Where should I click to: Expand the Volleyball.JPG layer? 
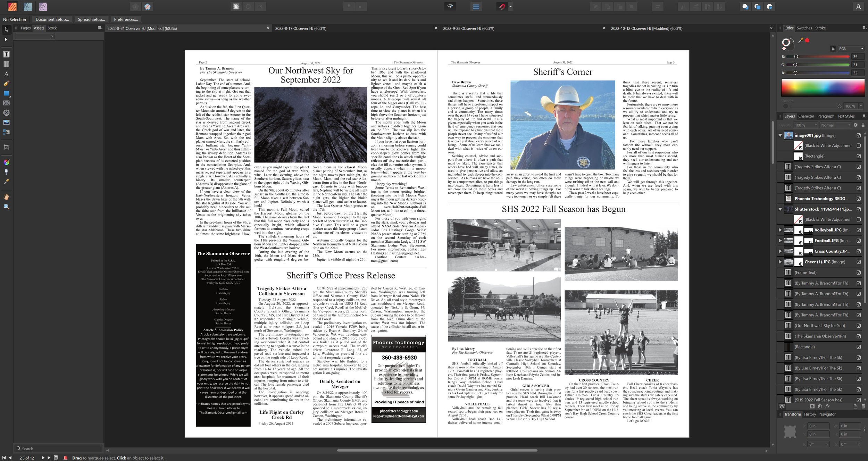(x=780, y=230)
